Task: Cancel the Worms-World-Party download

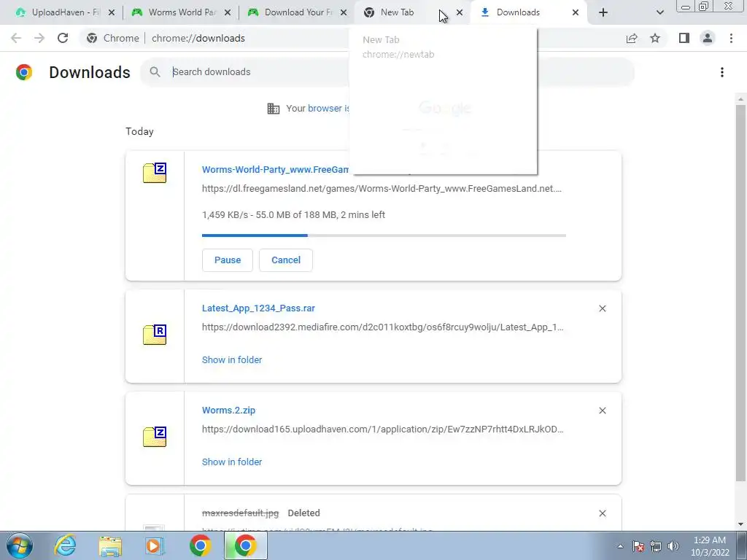Action: point(286,260)
